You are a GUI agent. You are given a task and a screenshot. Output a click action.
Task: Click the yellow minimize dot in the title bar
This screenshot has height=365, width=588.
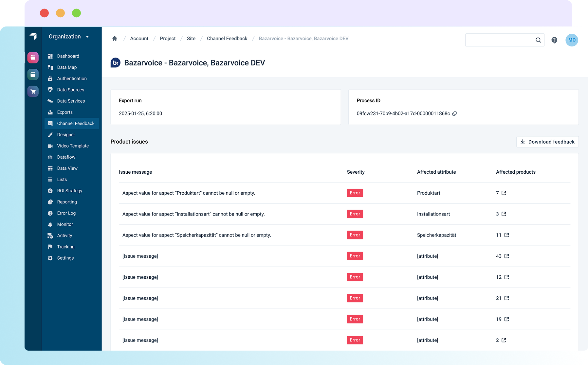(x=60, y=13)
